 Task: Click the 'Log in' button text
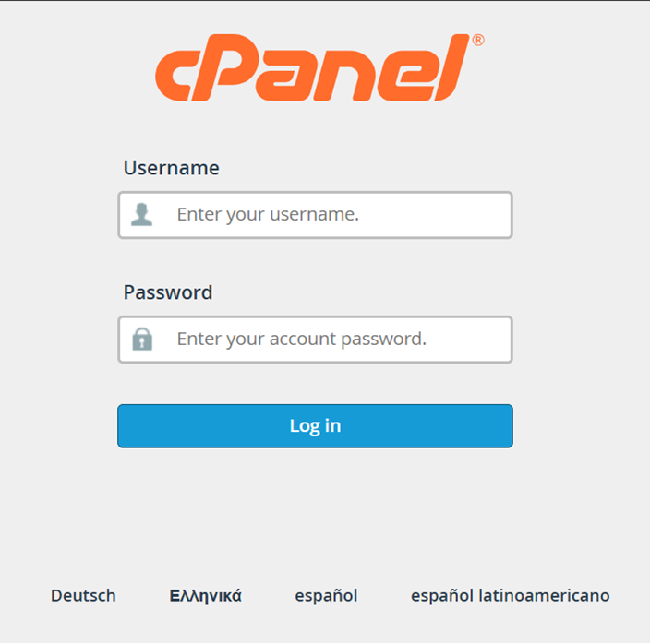pyautogui.click(x=315, y=425)
